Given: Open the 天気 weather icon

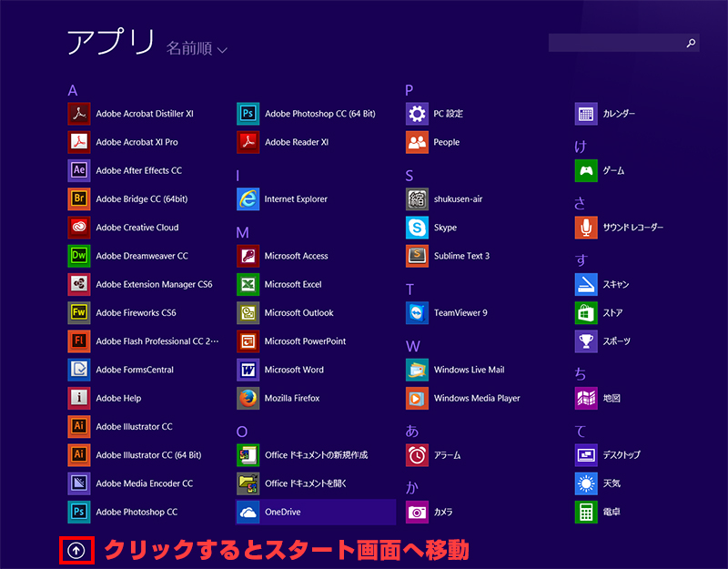Looking at the screenshot, I should (586, 483).
